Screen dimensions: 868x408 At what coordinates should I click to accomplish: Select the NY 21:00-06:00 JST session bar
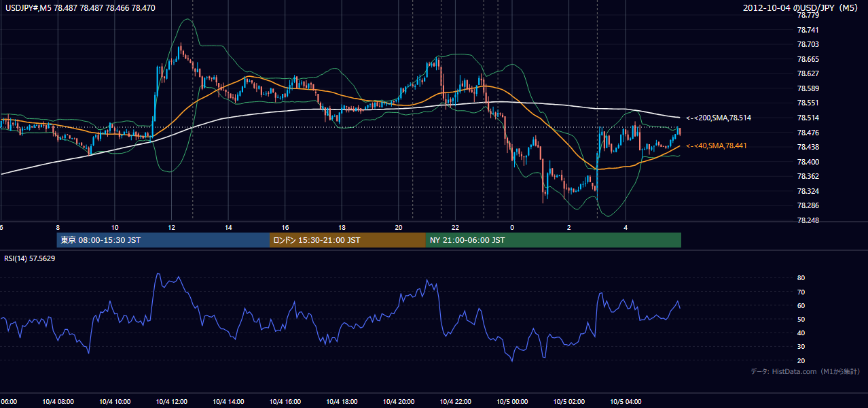(554, 240)
